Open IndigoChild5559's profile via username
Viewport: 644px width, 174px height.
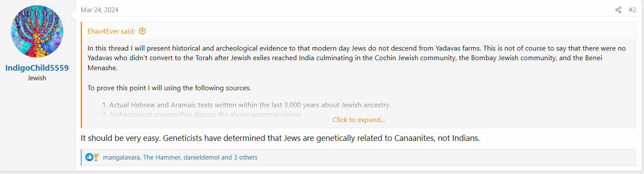tap(37, 68)
